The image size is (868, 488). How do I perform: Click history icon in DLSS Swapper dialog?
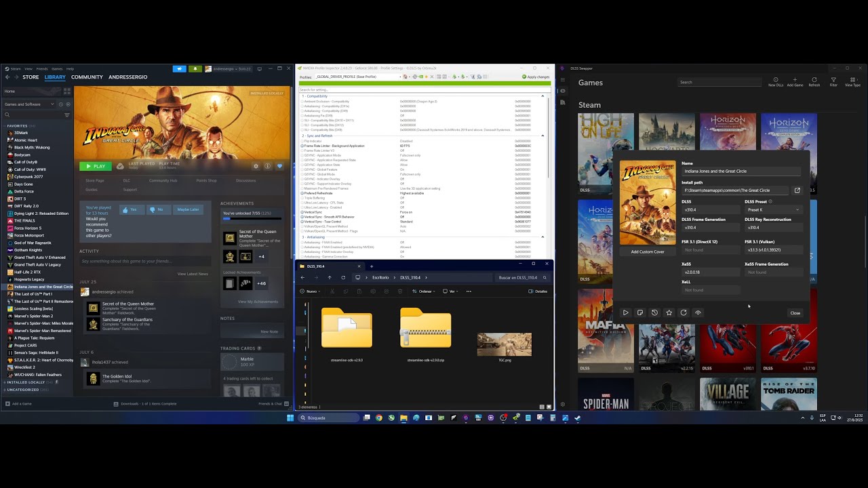[654, 312]
